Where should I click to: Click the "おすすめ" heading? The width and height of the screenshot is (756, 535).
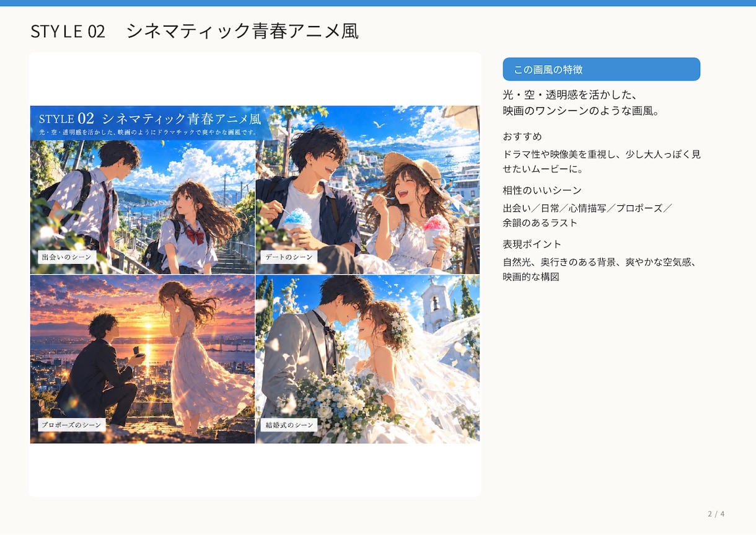pos(522,136)
